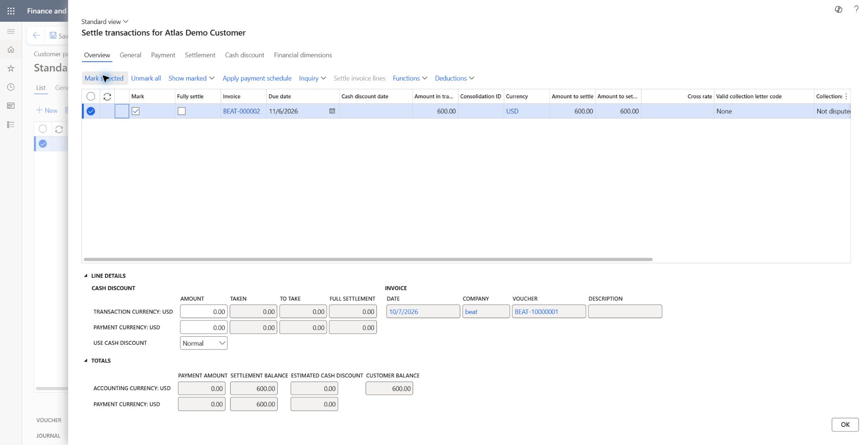The width and height of the screenshot is (868, 445).
Task: Switch to the Settlement tab
Action: (200, 55)
